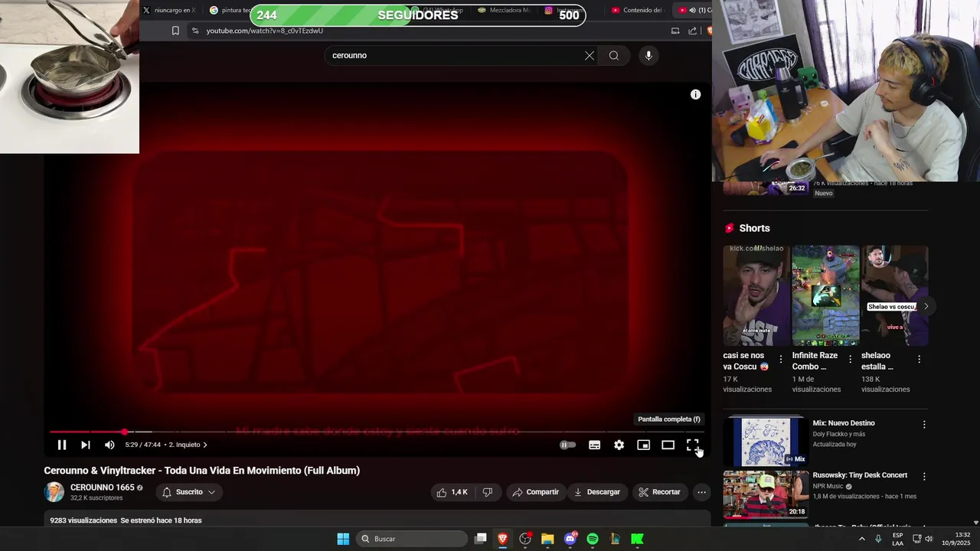Open Task View on taskbar
Viewport: 980px width, 551px height.
coord(480,539)
